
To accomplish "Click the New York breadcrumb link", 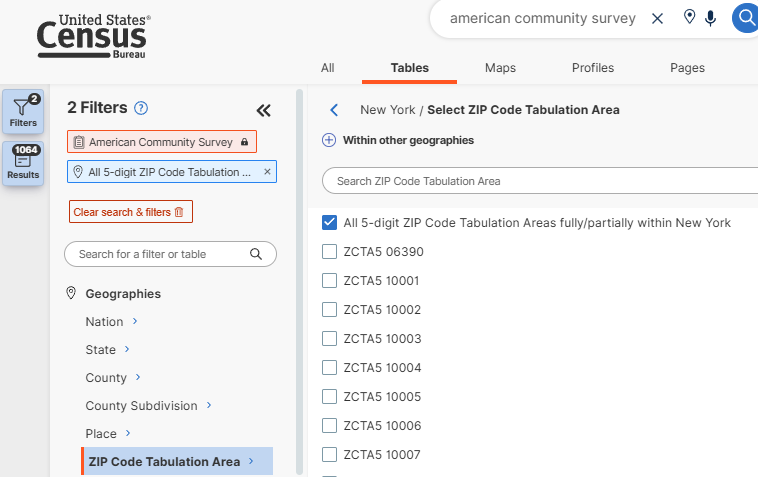I will pyautogui.click(x=387, y=110).
